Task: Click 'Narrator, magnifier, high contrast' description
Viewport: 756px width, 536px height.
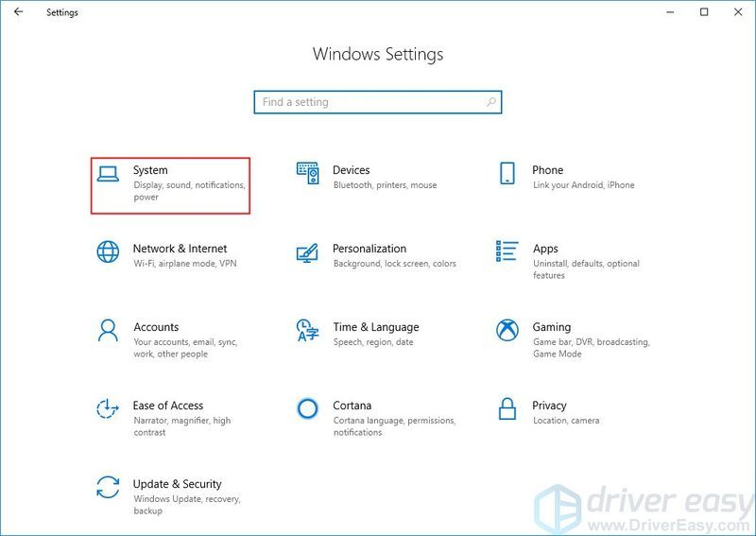Action: click(x=182, y=426)
